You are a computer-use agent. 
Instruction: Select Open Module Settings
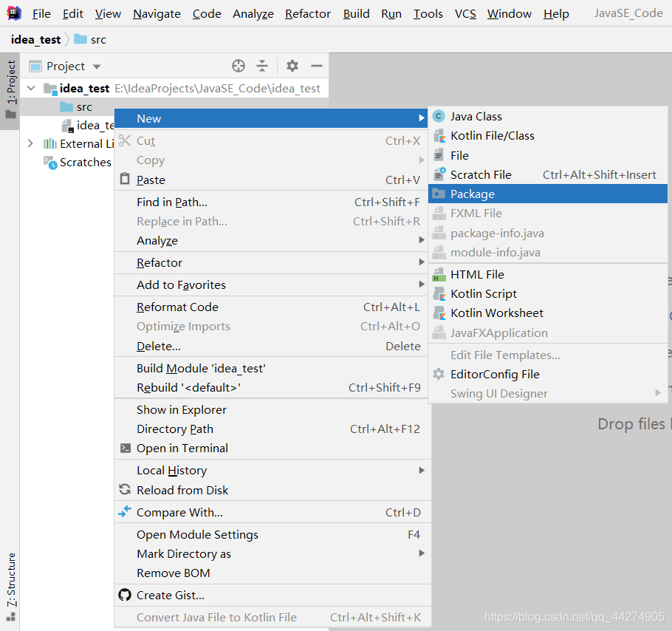point(271,534)
